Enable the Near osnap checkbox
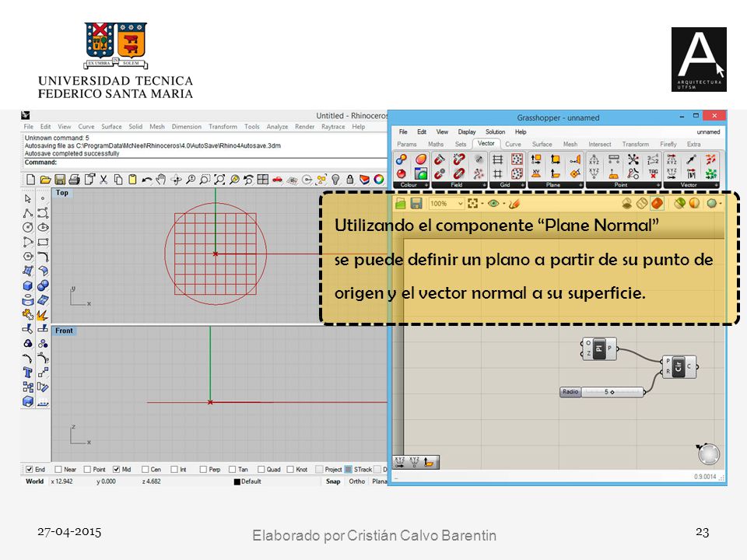 click(58, 469)
